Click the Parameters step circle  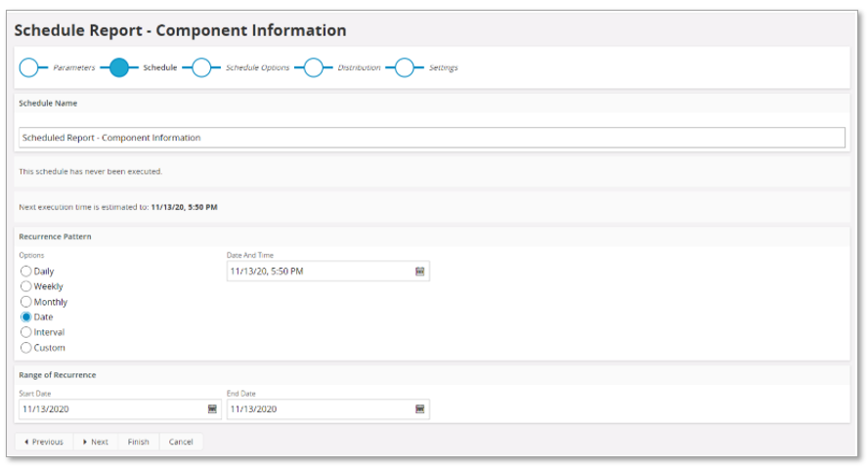tap(29, 68)
